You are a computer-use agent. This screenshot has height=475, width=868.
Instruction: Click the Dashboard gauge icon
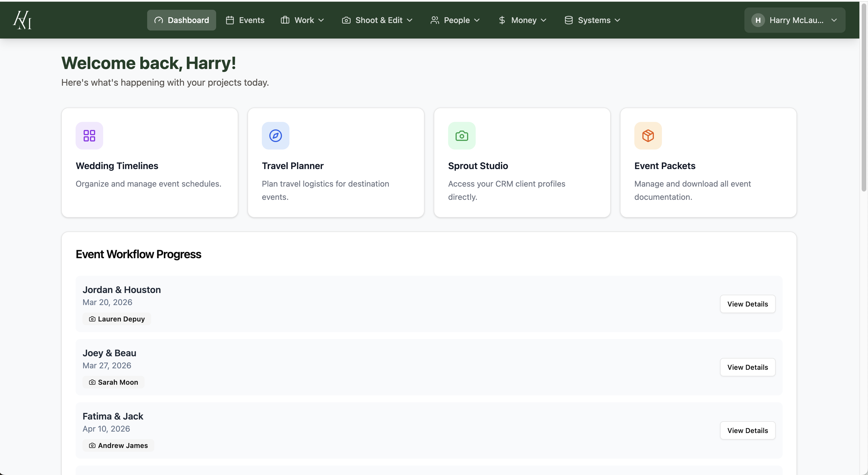158,20
